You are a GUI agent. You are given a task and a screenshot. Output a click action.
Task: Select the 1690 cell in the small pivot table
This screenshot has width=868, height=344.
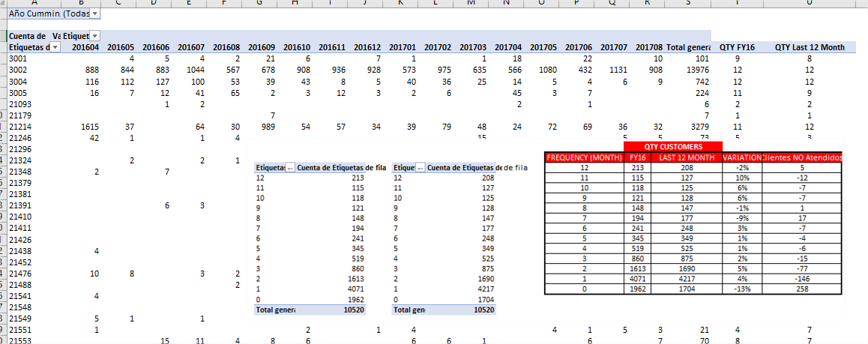(485, 278)
